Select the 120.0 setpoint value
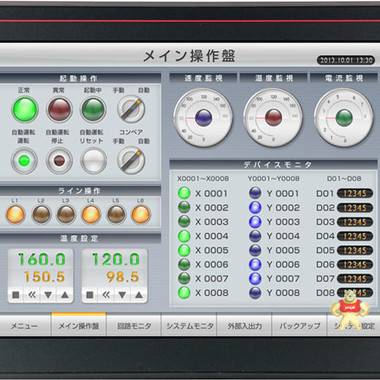The width and height of the screenshot is (380, 380). coord(116,259)
